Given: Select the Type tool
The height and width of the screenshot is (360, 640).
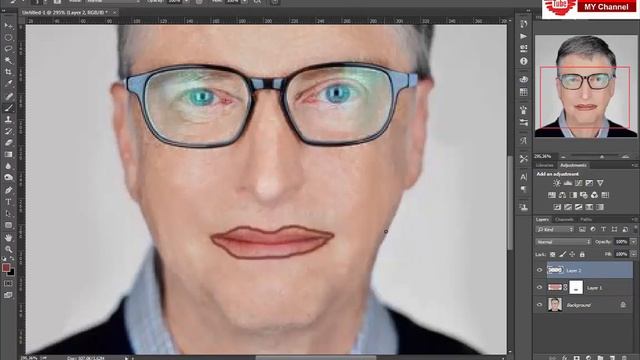Looking at the screenshot, I should 8,202.
